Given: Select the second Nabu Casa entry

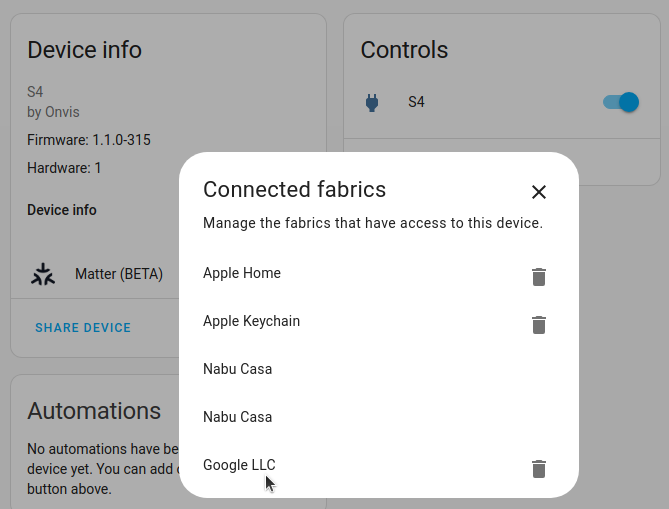Looking at the screenshot, I should (237, 417).
